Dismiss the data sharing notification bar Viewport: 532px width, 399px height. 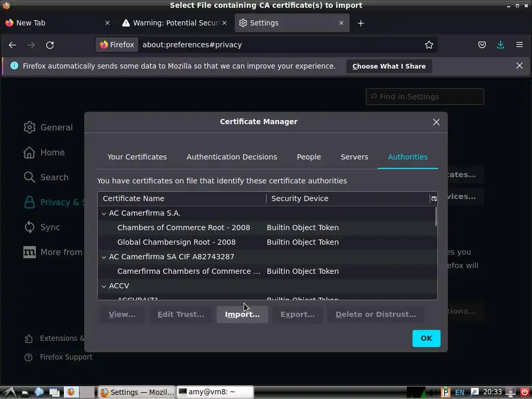(519, 66)
